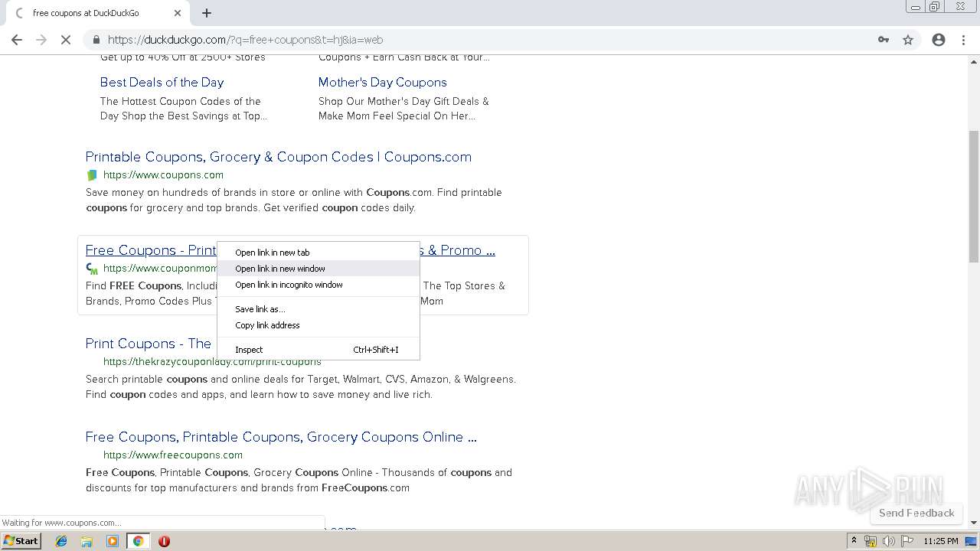The height and width of the screenshot is (551, 980).
Task: Open Mother's Day Coupons link
Action: (382, 82)
